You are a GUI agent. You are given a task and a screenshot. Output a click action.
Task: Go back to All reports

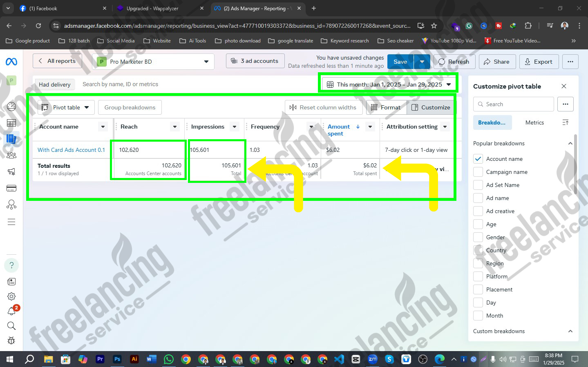pos(57,61)
